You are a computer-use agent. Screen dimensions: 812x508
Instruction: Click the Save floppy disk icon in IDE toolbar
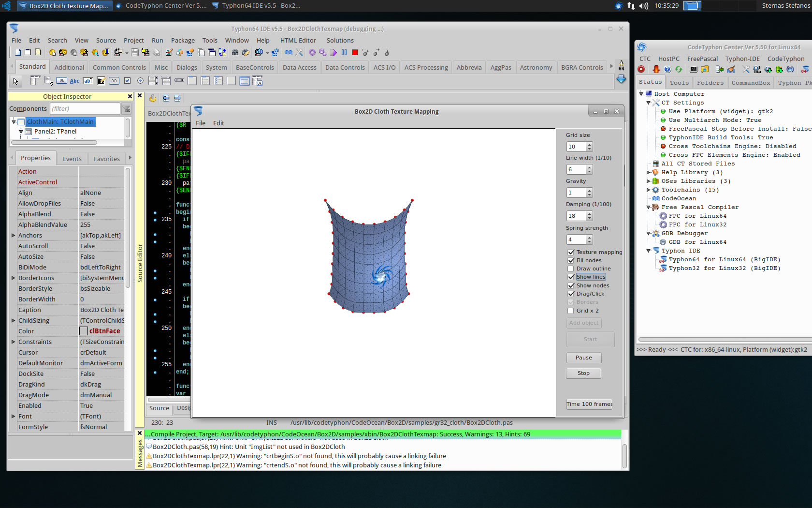point(135,52)
